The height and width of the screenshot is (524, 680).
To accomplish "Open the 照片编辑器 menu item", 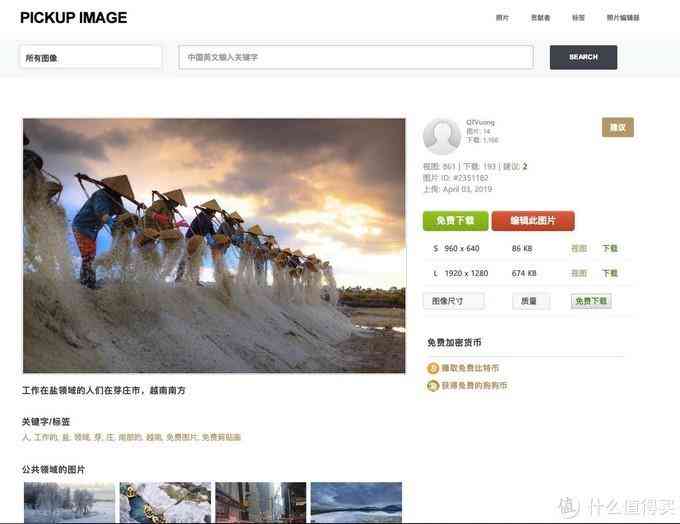I will [622, 18].
